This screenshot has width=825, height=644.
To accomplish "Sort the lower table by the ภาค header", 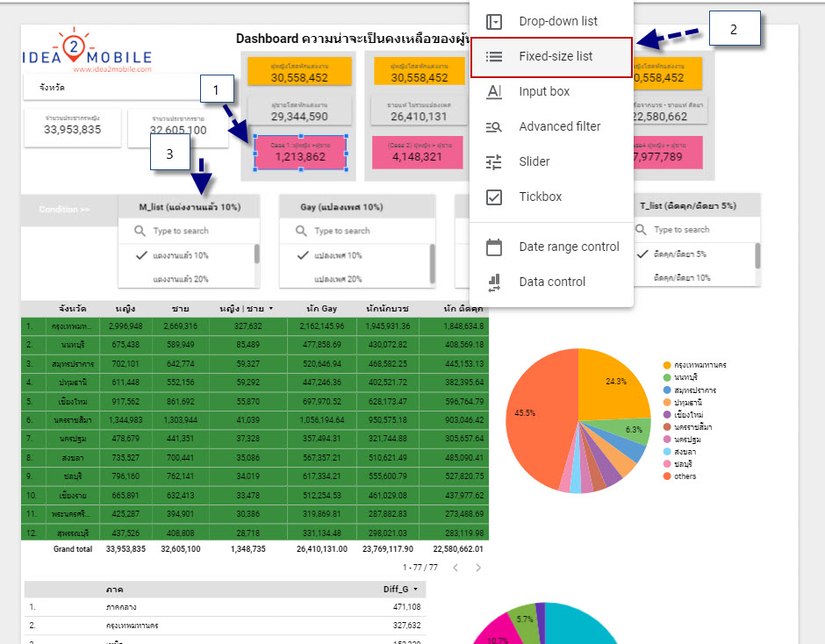I will 114,590.
